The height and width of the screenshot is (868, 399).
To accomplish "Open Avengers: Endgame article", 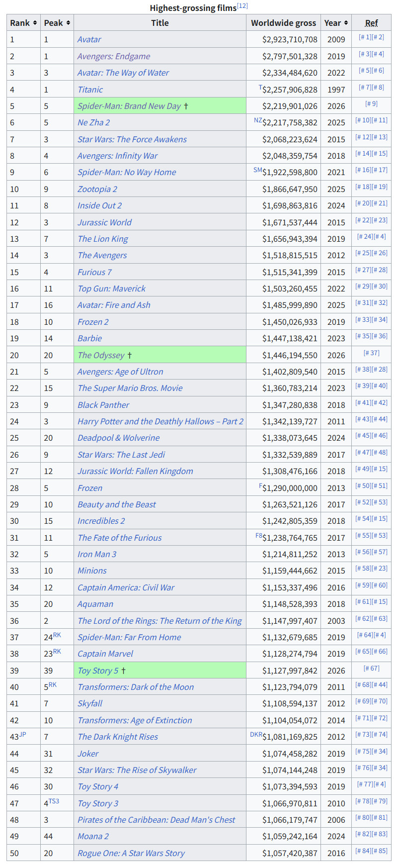I will pos(114,56).
